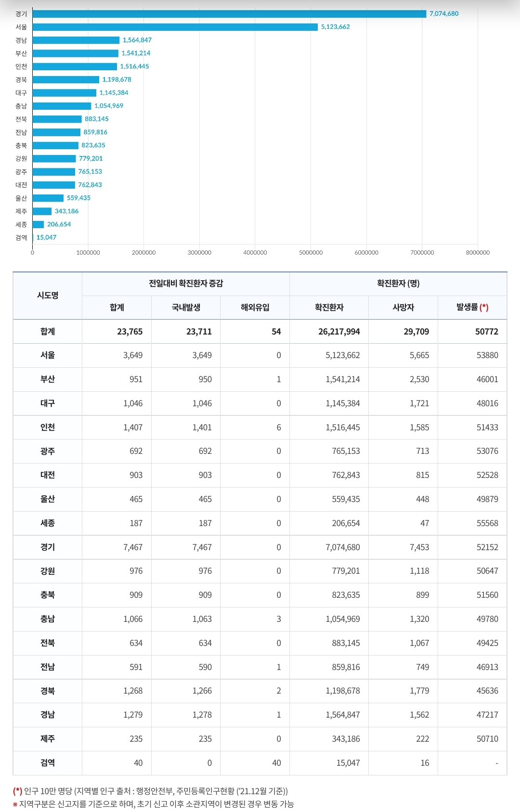Viewport: 520px width, 812px height.
Task: Select 대구 deaths value 1,721
Action: click(419, 403)
